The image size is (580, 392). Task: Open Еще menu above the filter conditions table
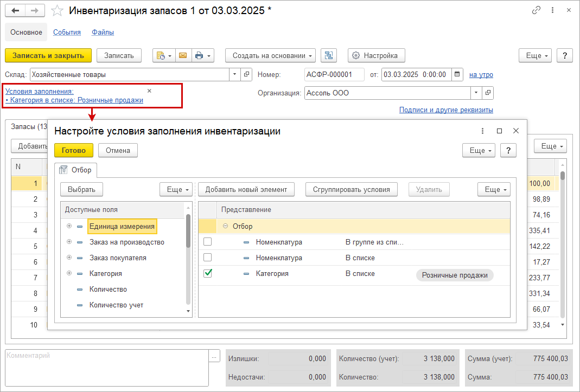pyautogui.click(x=494, y=189)
